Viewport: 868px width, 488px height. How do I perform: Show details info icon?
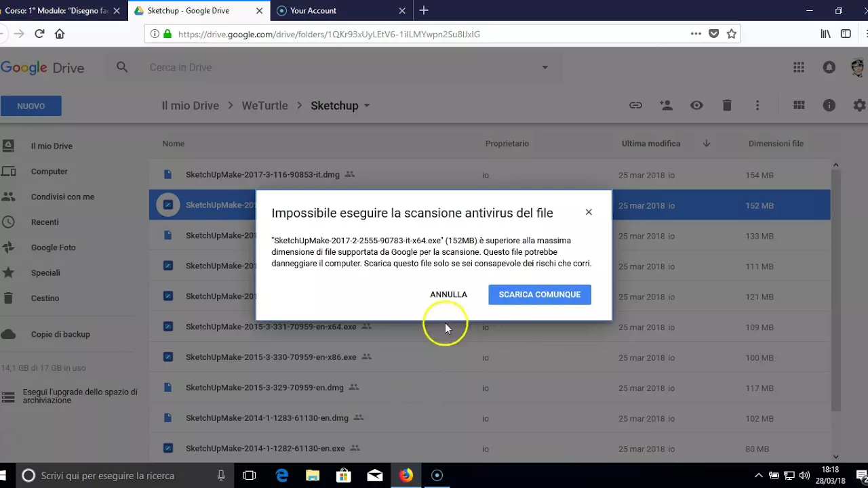point(829,105)
